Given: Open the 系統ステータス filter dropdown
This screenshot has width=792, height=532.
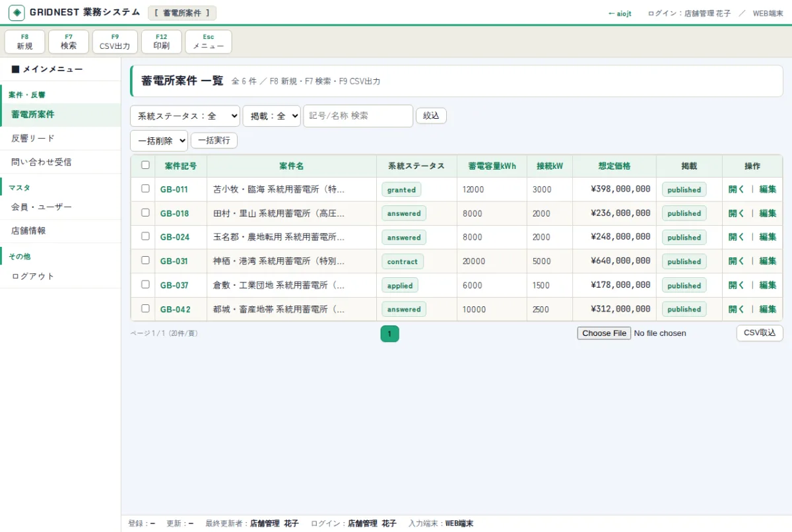Looking at the screenshot, I should pyautogui.click(x=185, y=116).
